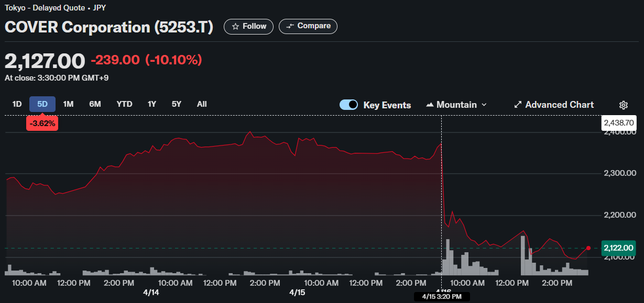
Task: Switch to 6M time range
Action: (x=95, y=104)
